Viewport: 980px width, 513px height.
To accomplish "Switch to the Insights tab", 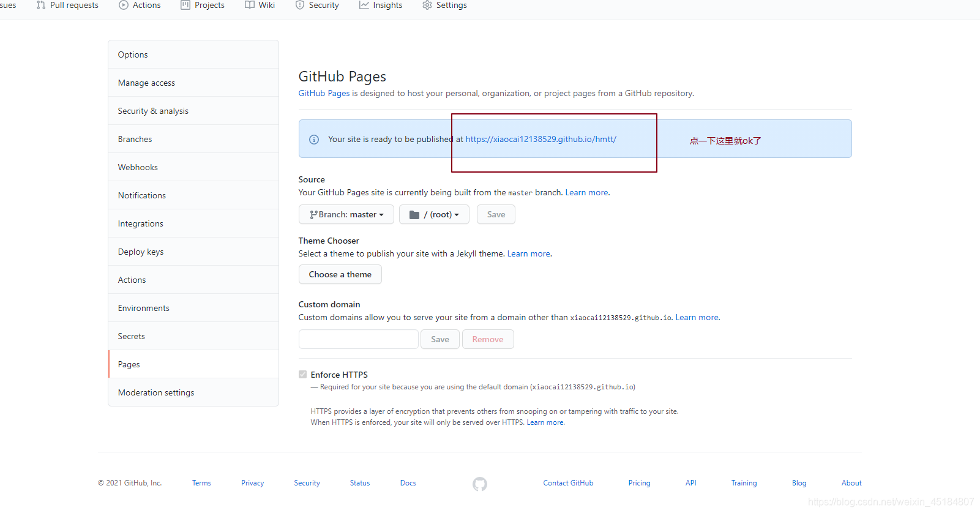I will [x=381, y=5].
